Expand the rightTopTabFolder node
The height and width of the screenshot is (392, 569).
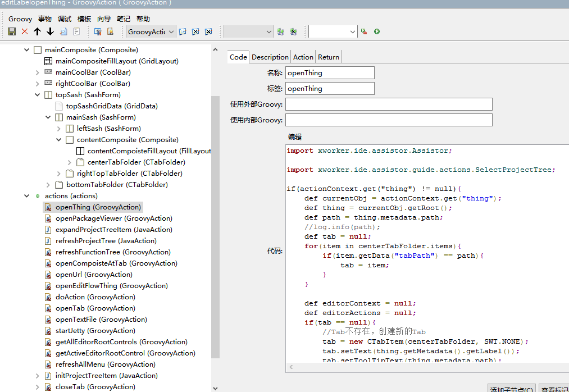[x=59, y=174]
